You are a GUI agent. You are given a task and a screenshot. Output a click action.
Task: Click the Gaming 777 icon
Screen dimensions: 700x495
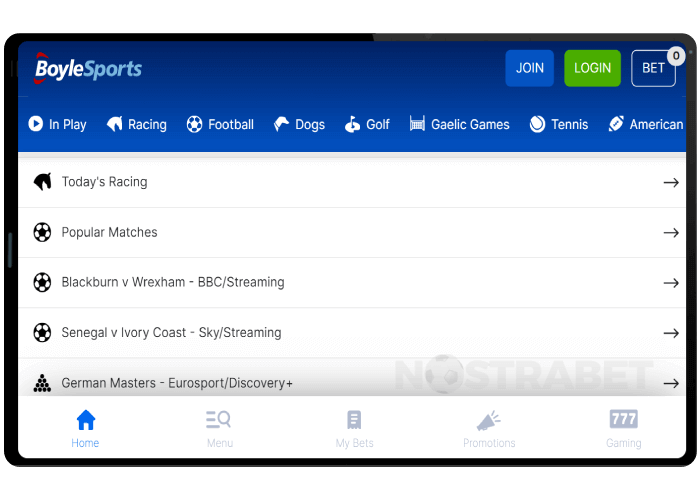coord(624,419)
